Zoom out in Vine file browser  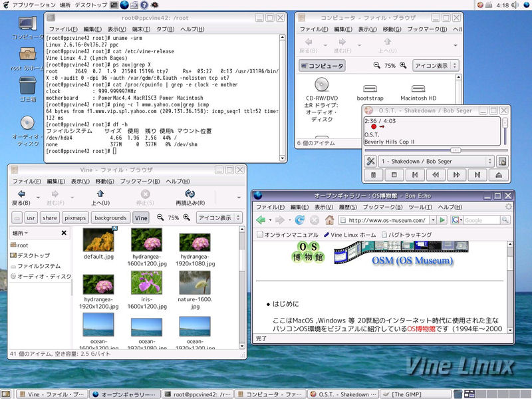point(160,217)
